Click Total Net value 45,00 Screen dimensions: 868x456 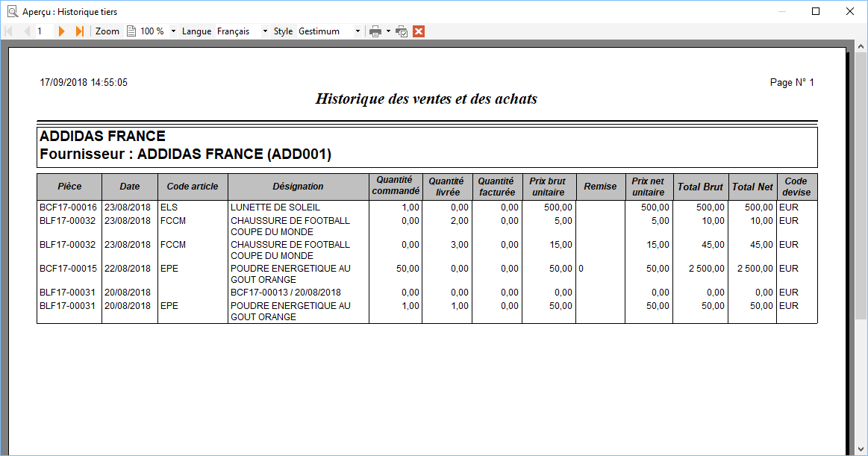761,245
